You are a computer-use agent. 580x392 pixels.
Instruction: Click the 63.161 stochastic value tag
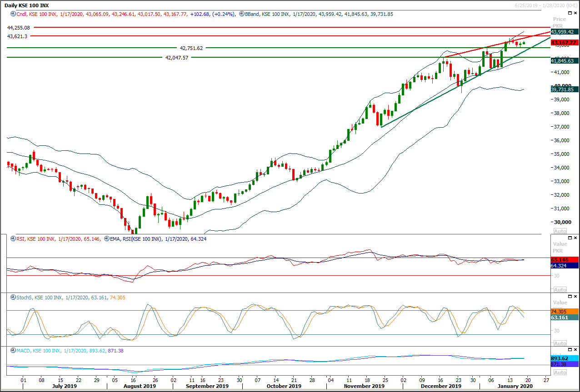565,318
